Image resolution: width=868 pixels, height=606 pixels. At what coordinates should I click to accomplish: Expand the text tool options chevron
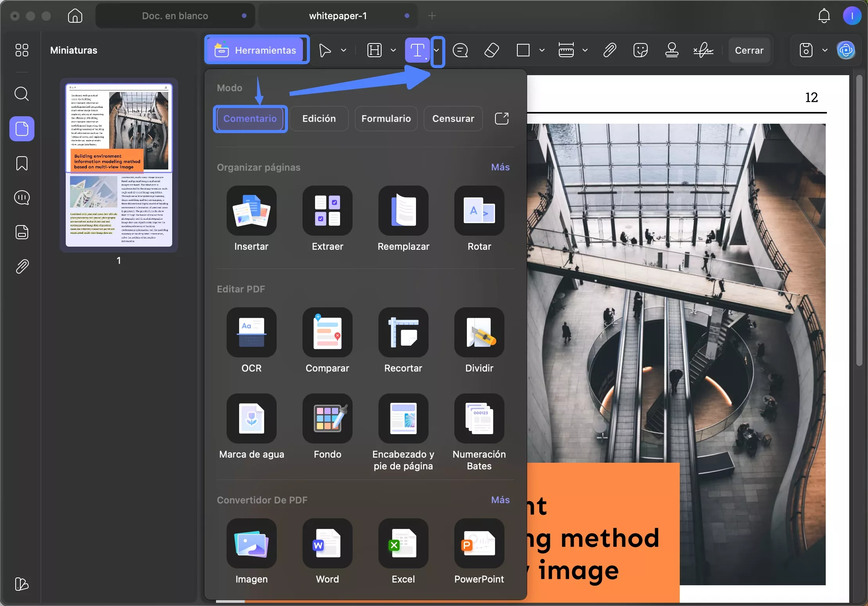tap(437, 50)
